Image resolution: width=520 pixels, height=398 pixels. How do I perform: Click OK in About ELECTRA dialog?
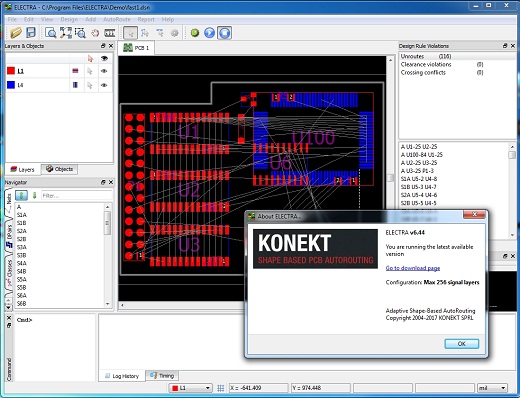click(462, 344)
